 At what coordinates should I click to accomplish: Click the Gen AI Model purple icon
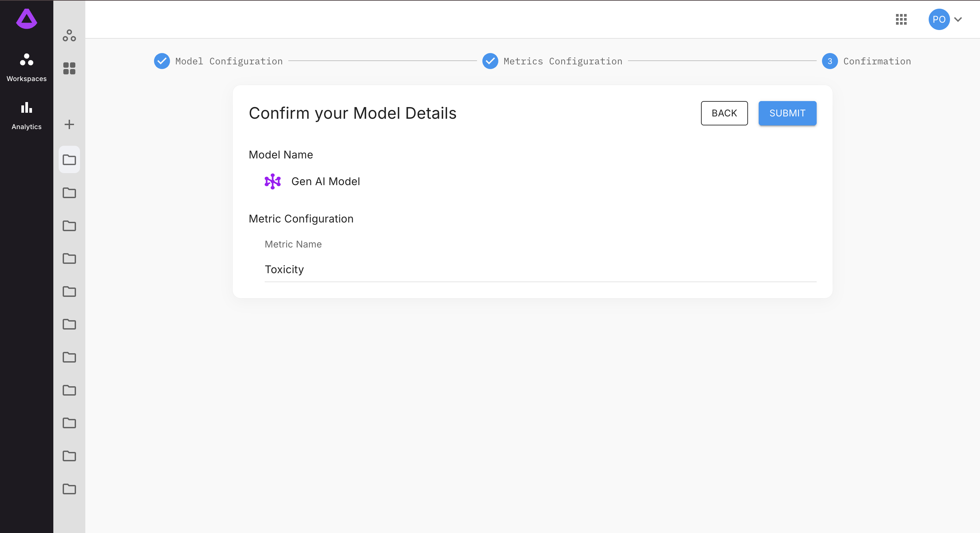point(273,181)
